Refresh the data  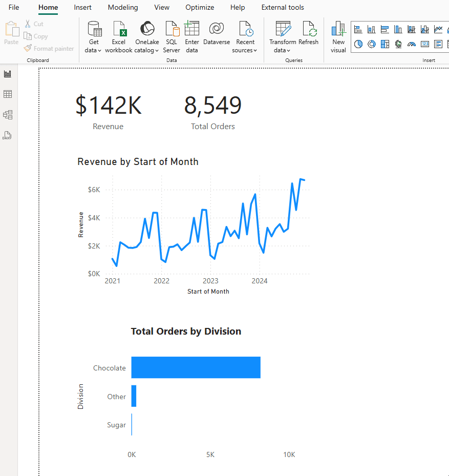[309, 33]
